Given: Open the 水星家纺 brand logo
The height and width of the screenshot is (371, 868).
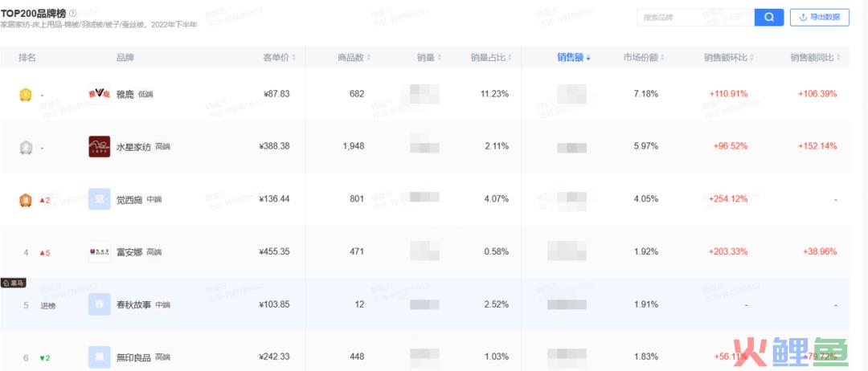Looking at the screenshot, I should click(x=99, y=147).
